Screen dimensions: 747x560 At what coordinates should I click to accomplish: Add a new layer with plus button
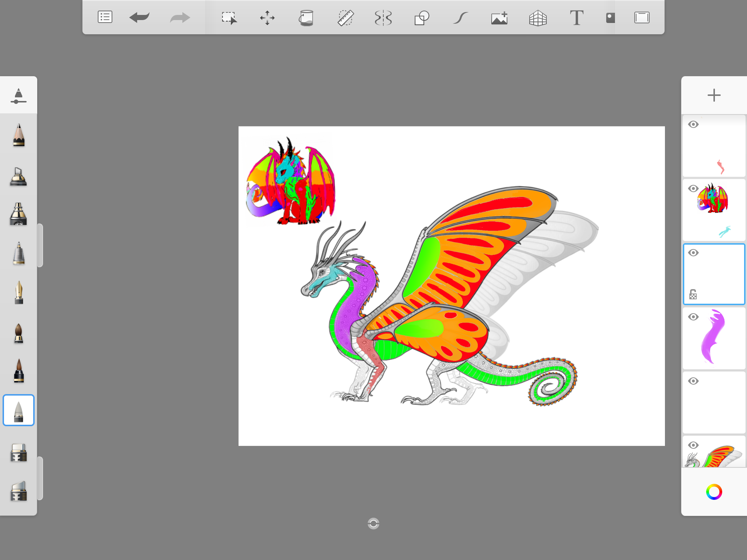pos(714,96)
